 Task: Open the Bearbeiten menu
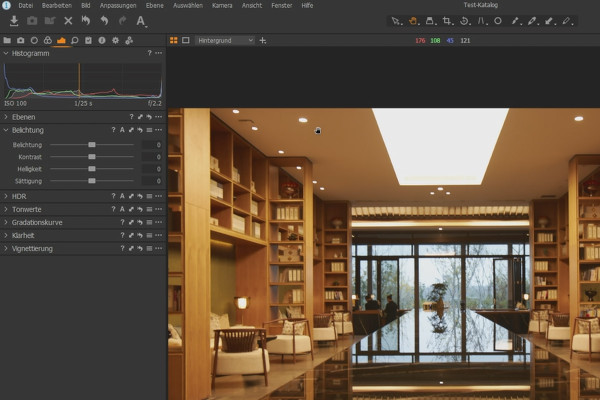57,5
